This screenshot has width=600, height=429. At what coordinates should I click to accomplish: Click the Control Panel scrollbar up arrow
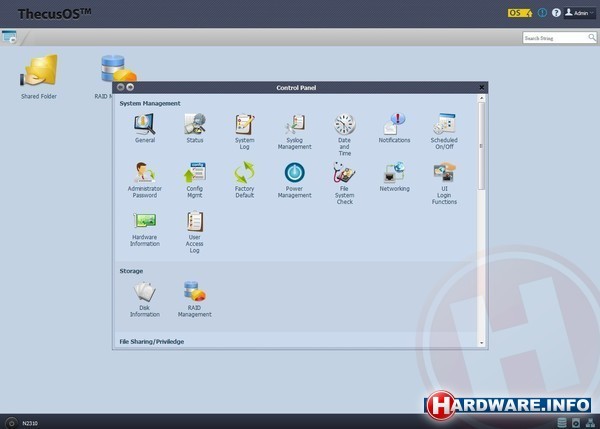(481, 98)
